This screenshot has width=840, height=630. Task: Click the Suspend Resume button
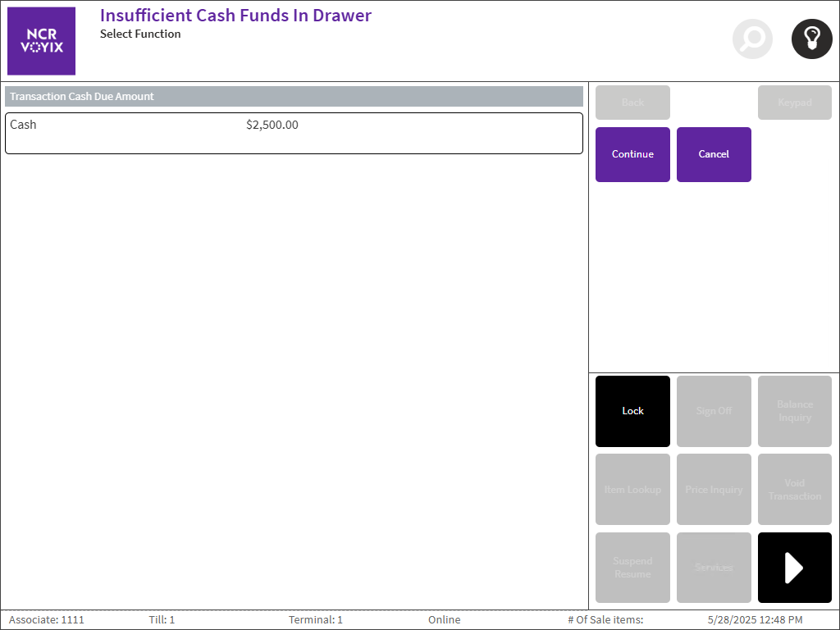coord(632,568)
